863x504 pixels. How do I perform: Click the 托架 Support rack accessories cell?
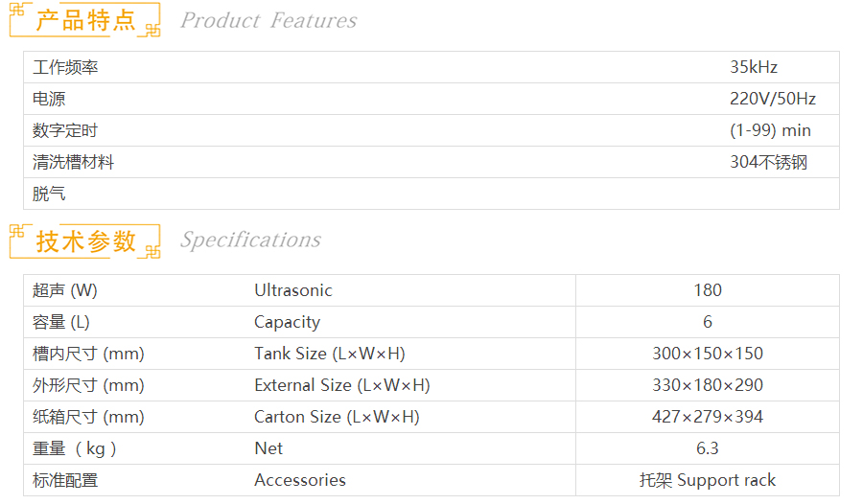tap(708, 480)
